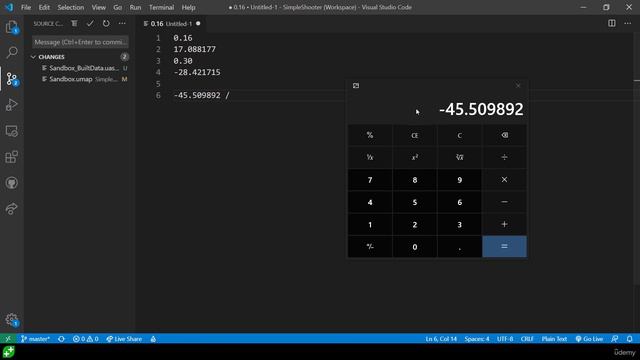Click the calculator square root key

click(x=460, y=157)
